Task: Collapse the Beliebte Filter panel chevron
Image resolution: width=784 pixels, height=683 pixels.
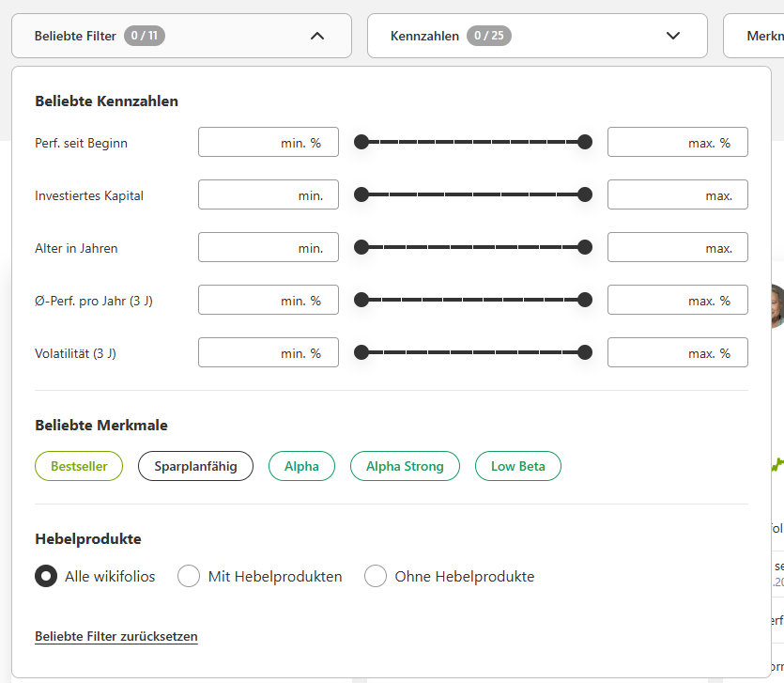Action: (316, 37)
